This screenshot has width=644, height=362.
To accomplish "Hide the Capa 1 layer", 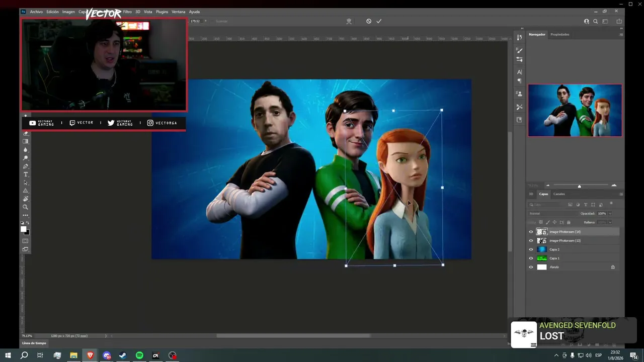I will [x=531, y=258].
